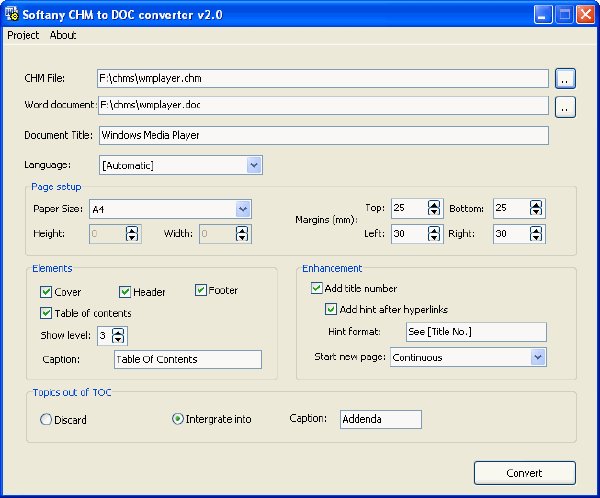Image resolution: width=600 pixels, height=498 pixels.
Task: Click the Document Title text field
Action: [x=324, y=136]
